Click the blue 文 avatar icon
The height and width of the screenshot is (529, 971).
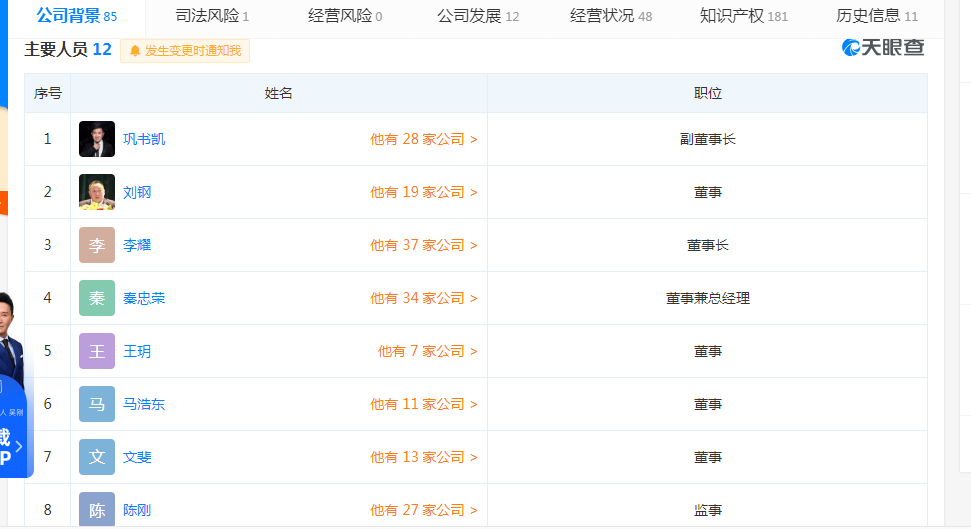97,457
